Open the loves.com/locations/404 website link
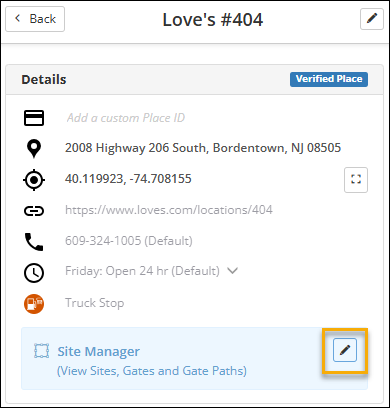This screenshot has width=390, height=408. [x=169, y=210]
